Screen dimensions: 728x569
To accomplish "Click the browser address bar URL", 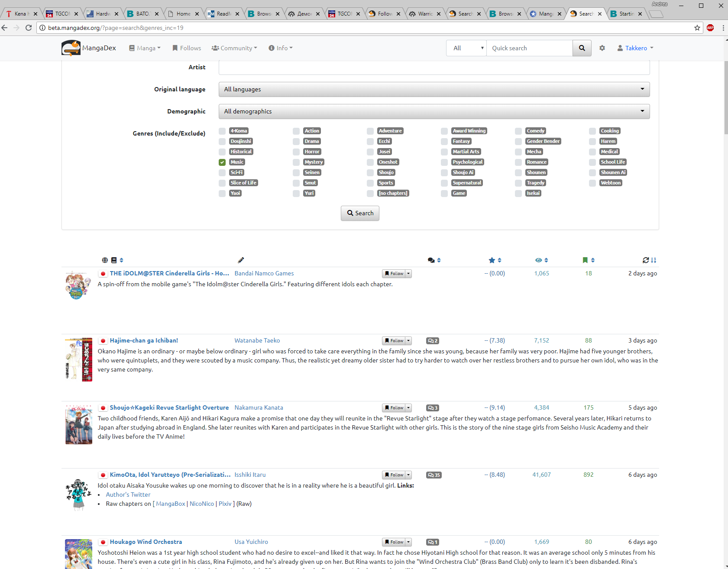I will coord(116,28).
